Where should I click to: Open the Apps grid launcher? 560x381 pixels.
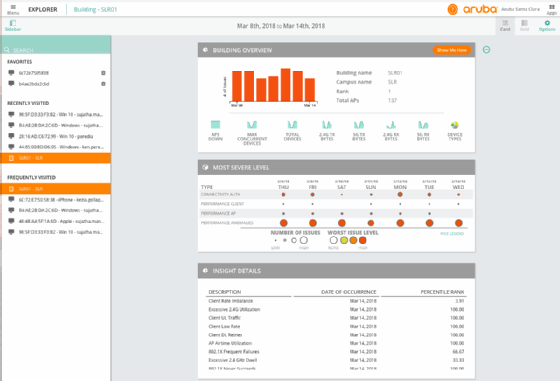pyautogui.click(x=551, y=9)
